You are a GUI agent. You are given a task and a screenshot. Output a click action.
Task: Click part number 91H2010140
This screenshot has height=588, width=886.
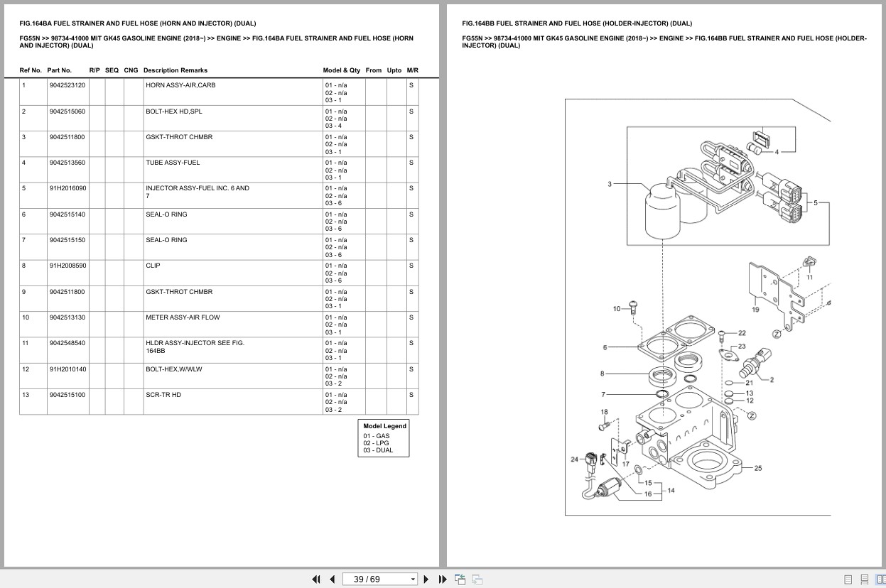(68, 369)
